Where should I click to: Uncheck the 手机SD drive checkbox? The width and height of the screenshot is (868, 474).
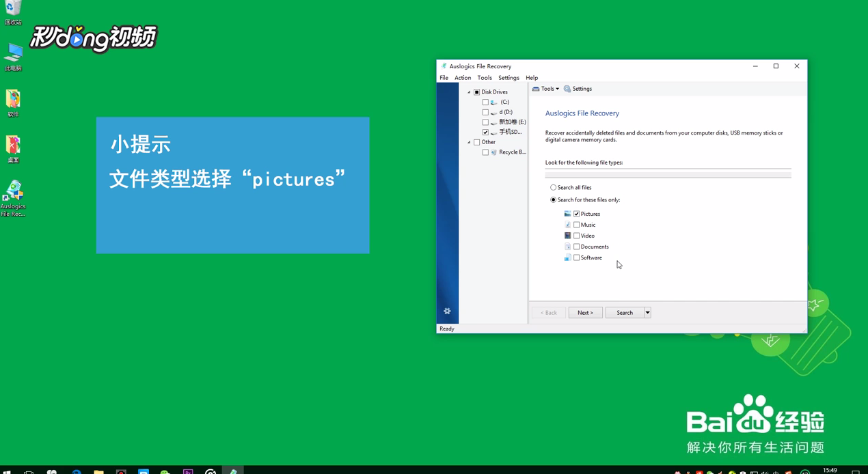pos(485,133)
